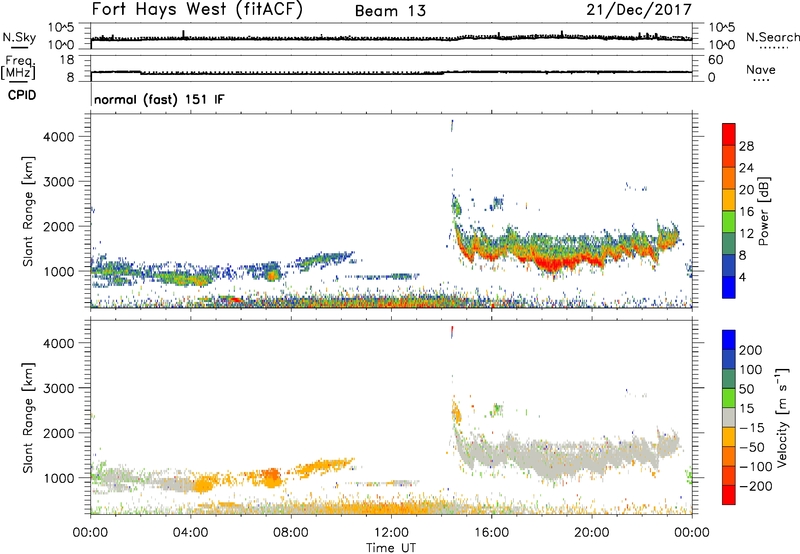Image resolution: width=800 pixels, height=554 pixels.
Task: Click the '28' power scale value
Action: [x=746, y=146]
